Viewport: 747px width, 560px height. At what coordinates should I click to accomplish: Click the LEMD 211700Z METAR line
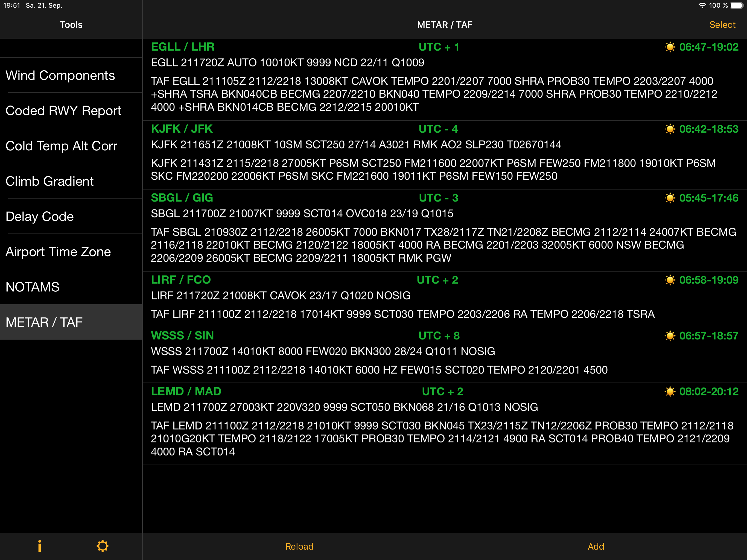click(x=345, y=407)
